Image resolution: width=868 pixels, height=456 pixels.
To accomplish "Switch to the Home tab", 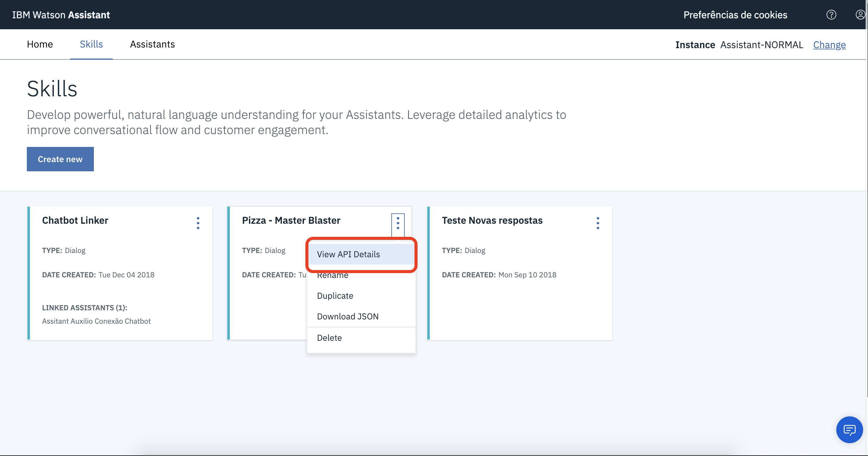I will [x=40, y=44].
